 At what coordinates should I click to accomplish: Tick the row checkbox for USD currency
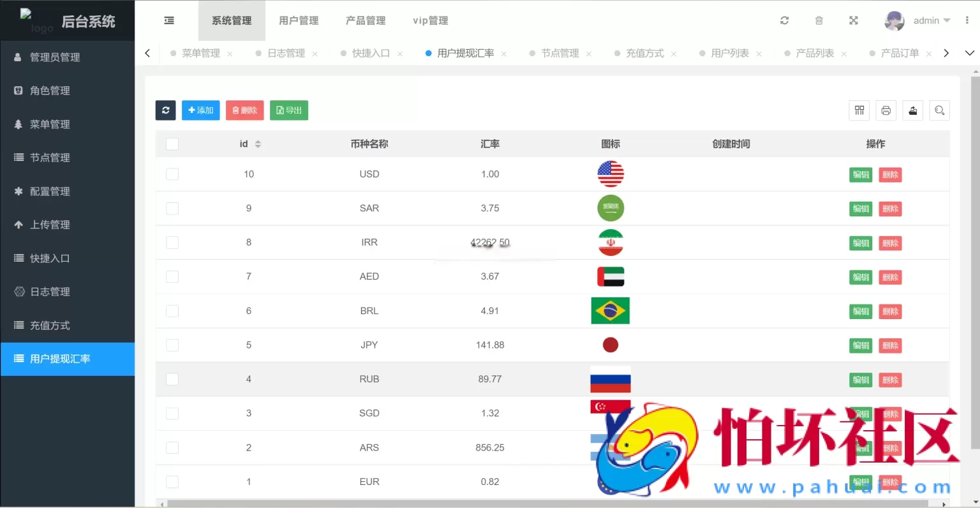pyautogui.click(x=172, y=174)
